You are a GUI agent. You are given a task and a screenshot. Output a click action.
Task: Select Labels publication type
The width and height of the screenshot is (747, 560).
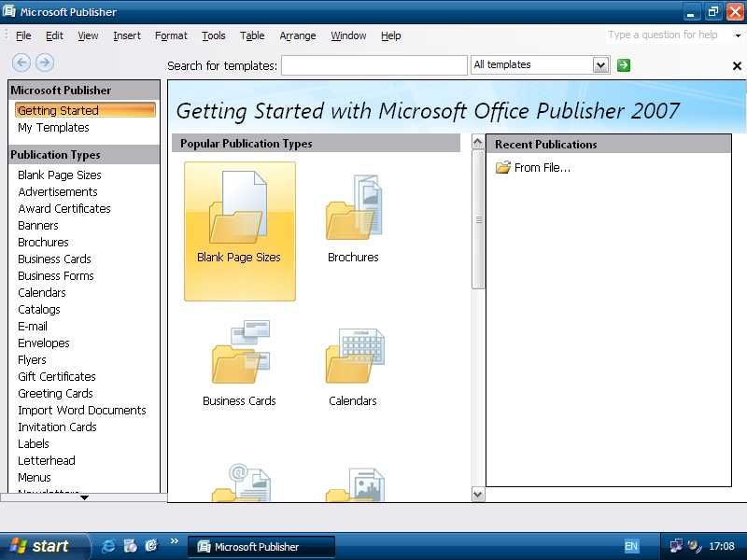pos(34,444)
